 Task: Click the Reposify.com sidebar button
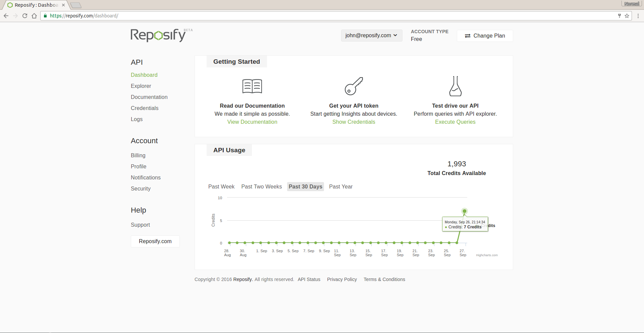click(x=155, y=241)
